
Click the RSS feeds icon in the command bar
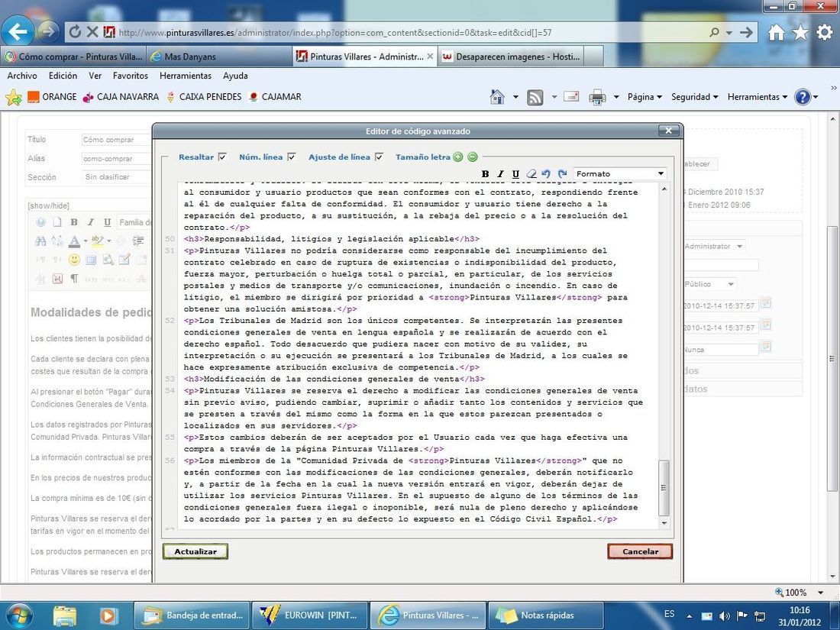535,98
